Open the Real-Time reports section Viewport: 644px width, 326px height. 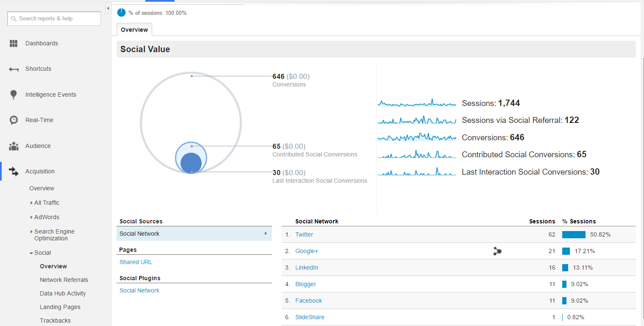click(x=39, y=120)
